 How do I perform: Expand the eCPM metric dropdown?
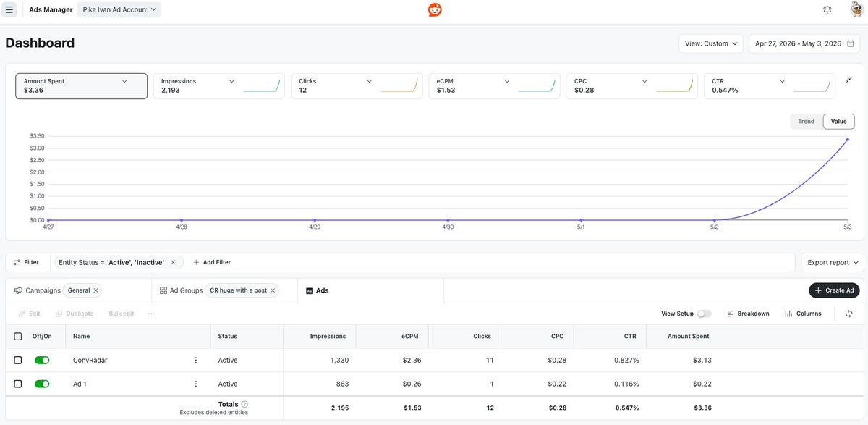(507, 82)
